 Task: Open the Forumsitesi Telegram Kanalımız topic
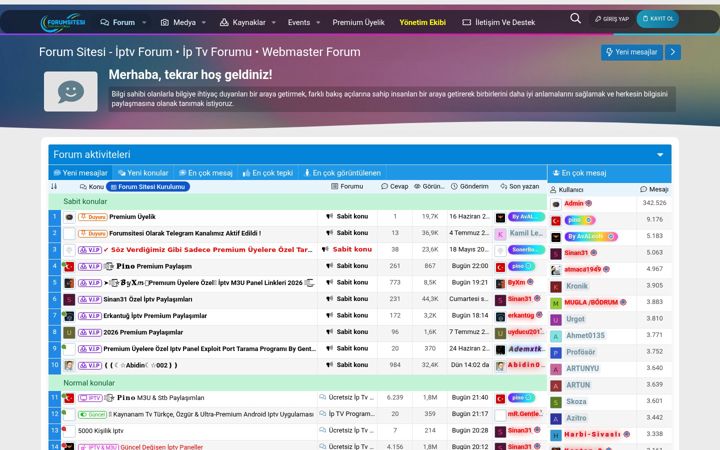coord(185,233)
